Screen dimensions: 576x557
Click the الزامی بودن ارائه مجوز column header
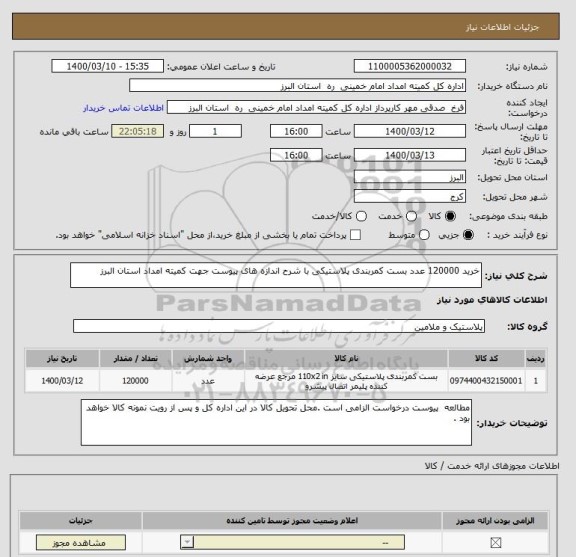[x=495, y=521]
